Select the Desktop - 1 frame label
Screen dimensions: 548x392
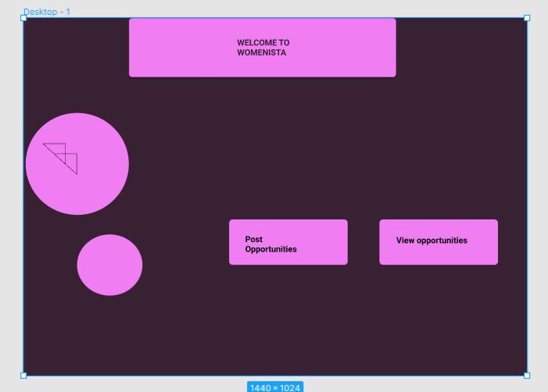tap(47, 12)
